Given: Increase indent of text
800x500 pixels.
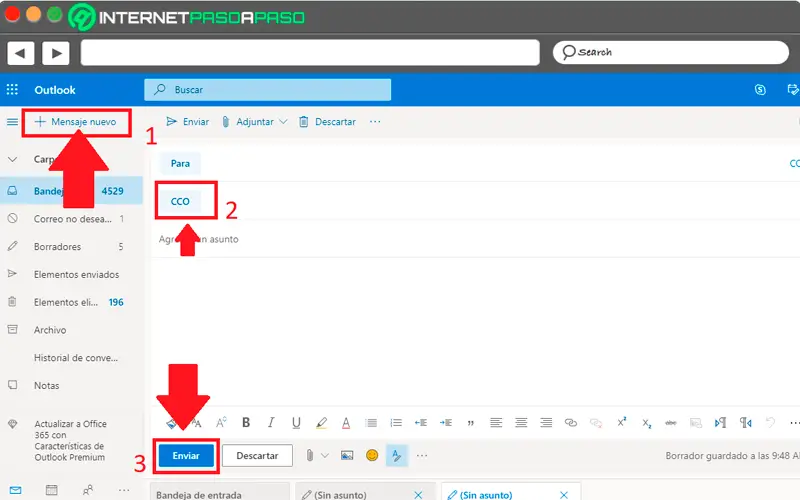Looking at the screenshot, I should pyautogui.click(x=446, y=422).
